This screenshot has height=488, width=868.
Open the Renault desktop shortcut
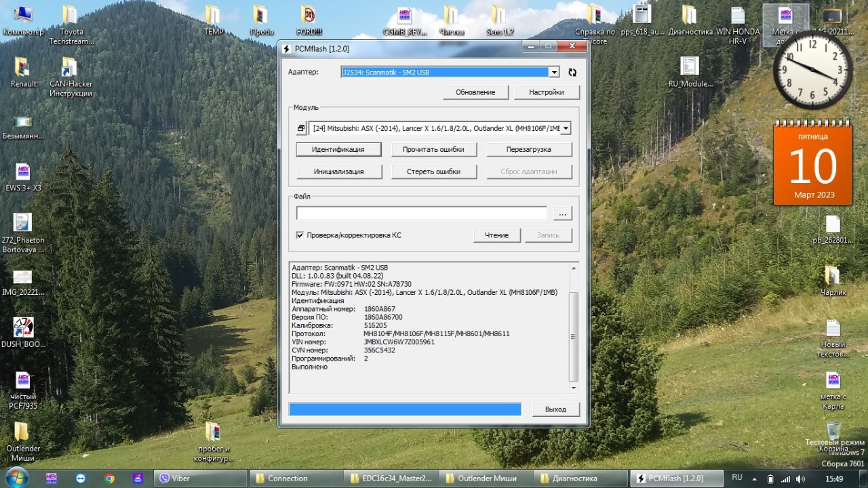pos(22,68)
